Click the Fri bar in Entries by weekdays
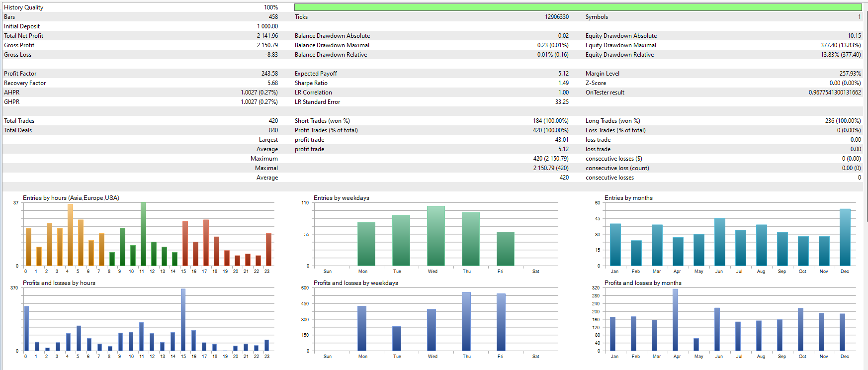This screenshot has height=370, width=868. click(506, 249)
